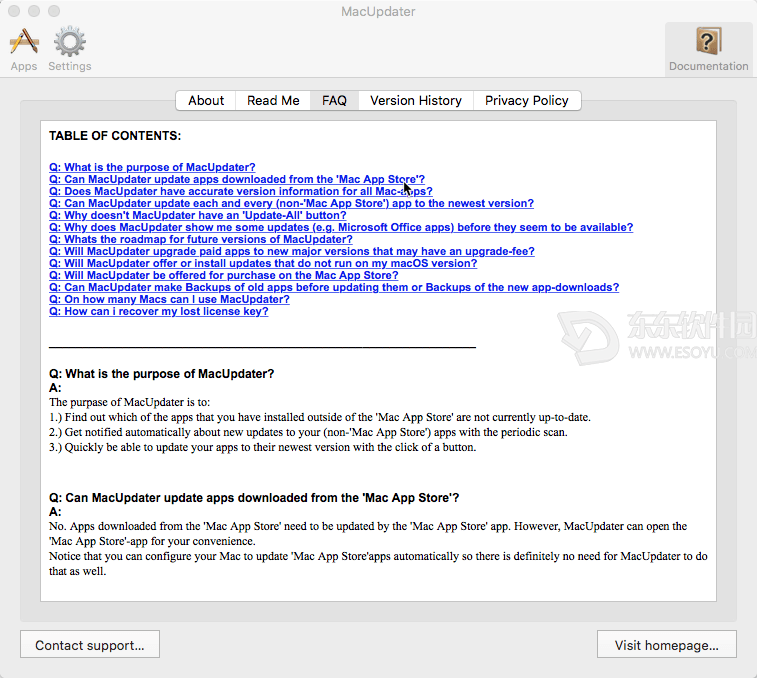The width and height of the screenshot is (757, 678).
Task: Open the Settings gear icon
Action: pos(70,50)
